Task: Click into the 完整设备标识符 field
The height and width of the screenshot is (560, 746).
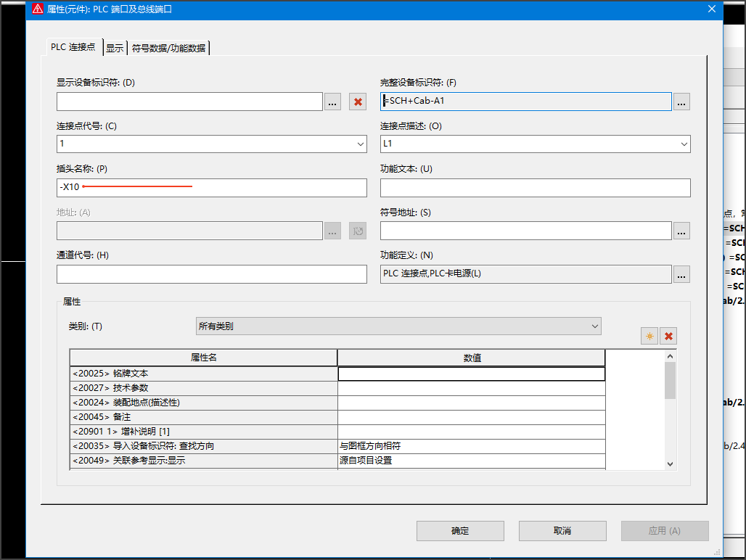Action: [x=525, y=102]
